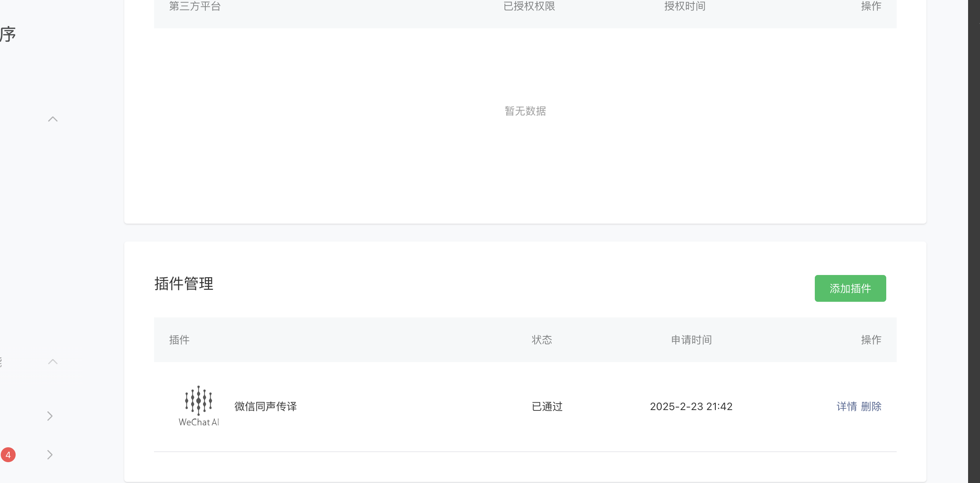The width and height of the screenshot is (980, 483).
Task: Click the 申请时间 column header
Action: [691, 339]
